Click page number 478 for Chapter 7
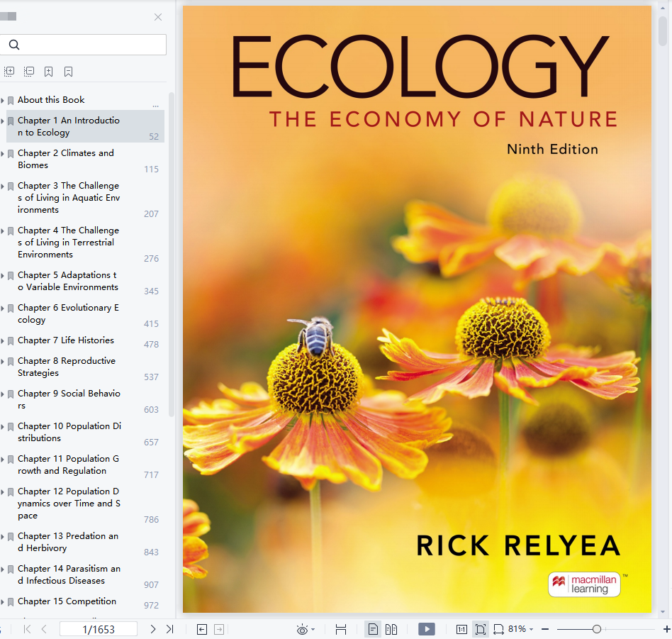672x639 pixels. click(x=151, y=345)
